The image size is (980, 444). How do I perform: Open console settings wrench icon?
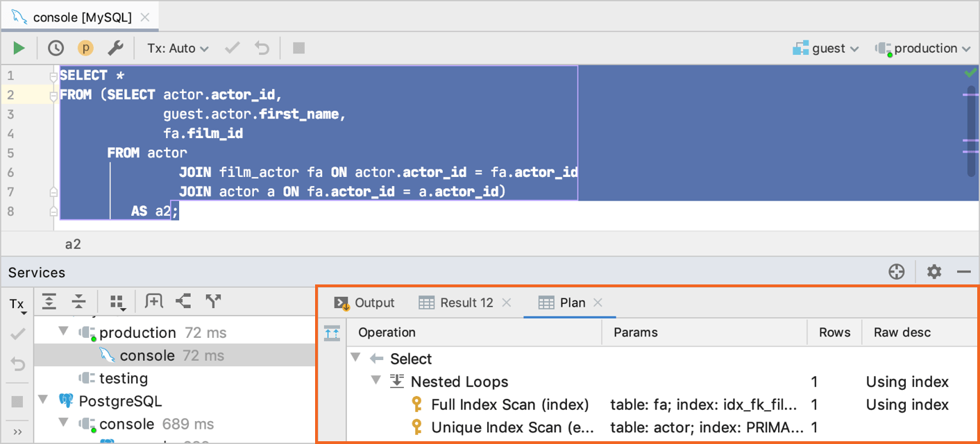pyautogui.click(x=115, y=48)
